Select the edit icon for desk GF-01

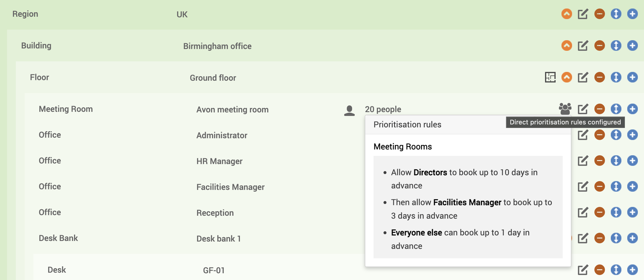tap(583, 269)
